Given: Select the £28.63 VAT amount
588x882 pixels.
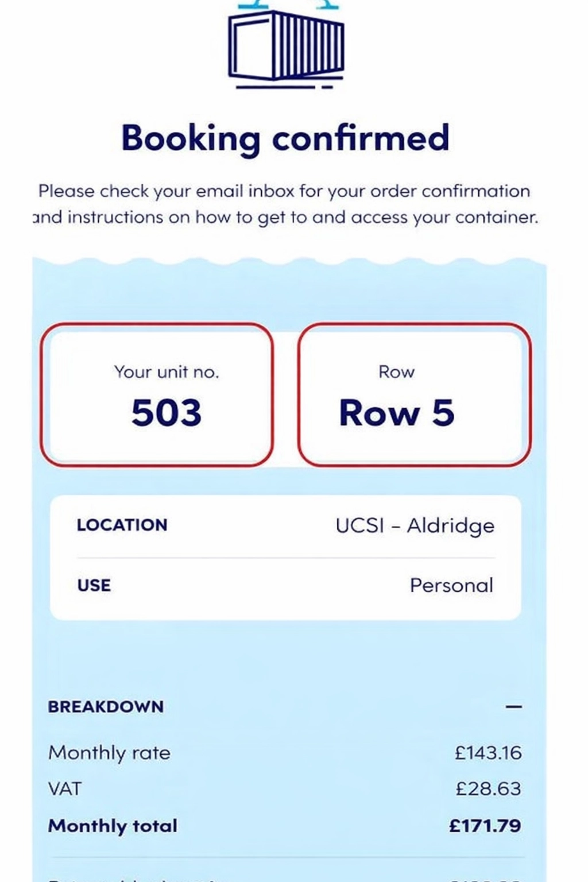Looking at the screenshot, I should point(489,788).
